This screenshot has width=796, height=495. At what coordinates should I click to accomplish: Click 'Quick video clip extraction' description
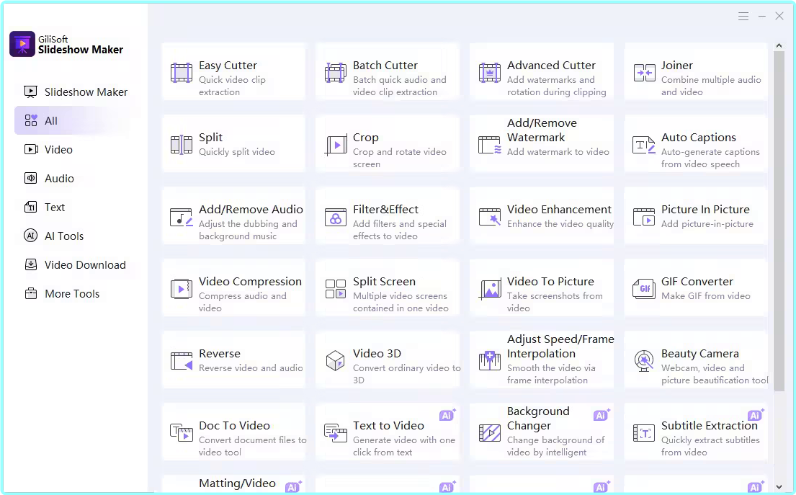pyautogui.click(x=231, y=86)
